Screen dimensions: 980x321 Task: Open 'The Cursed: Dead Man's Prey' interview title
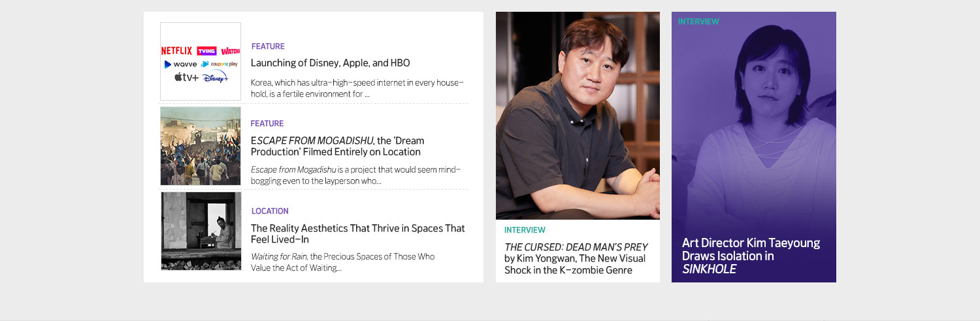tap(576, 258)
